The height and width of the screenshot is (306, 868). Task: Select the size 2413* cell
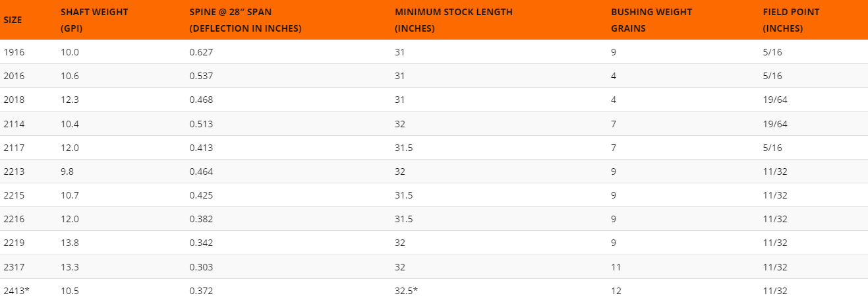pyautogui.click(x=16, y=291)
